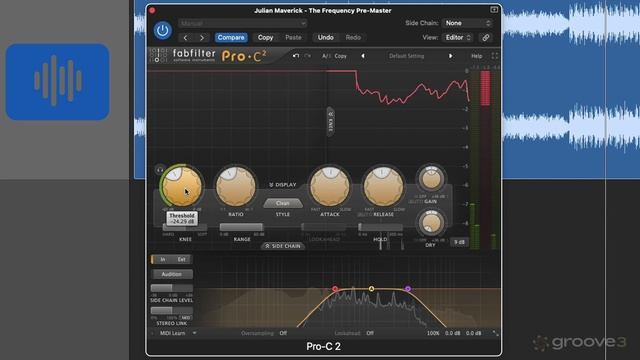The width and height of the screenshot is (640, 360).
Task: Go to next preset with right arrow
Action: point(202,38)
